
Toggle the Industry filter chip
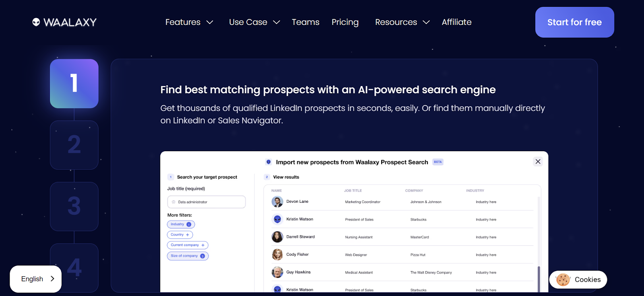tap(181, 224)
